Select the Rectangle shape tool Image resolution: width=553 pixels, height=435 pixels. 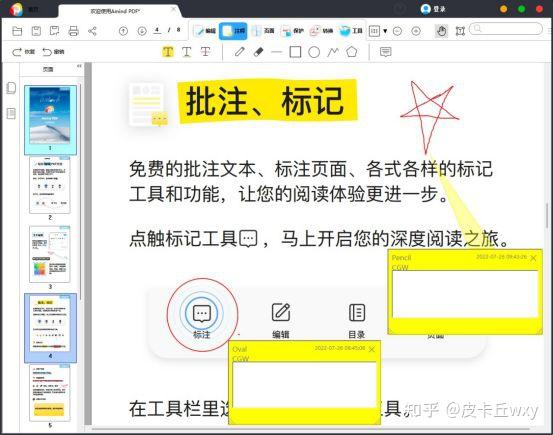(x=295, y=52)
